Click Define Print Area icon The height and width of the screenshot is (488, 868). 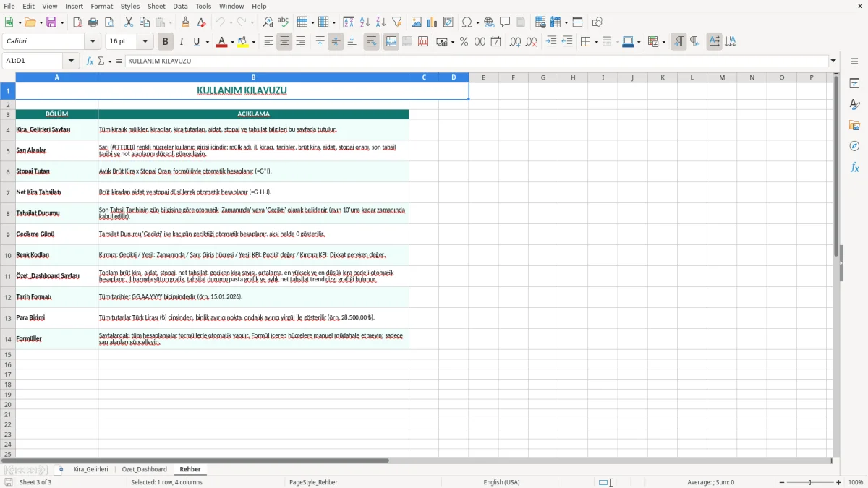540,22
